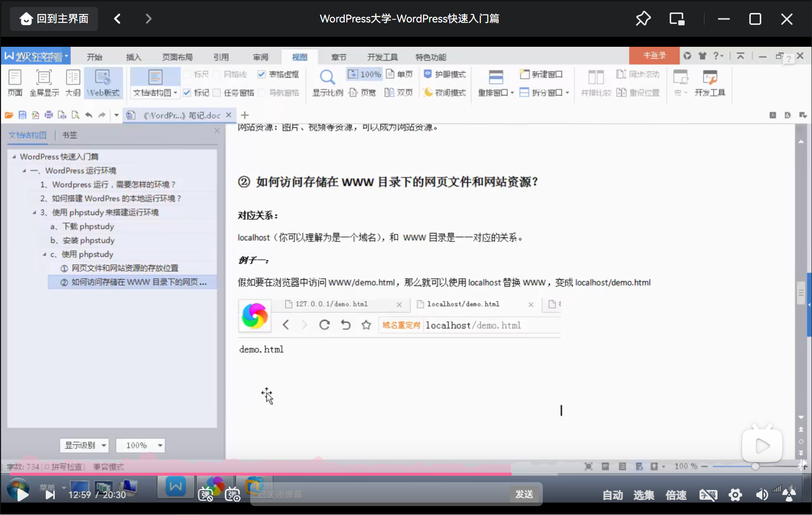Collapse the 3、使用phpstudy来搭建运行环境 node
812x515 pixels.
click(x=34, y=212)
